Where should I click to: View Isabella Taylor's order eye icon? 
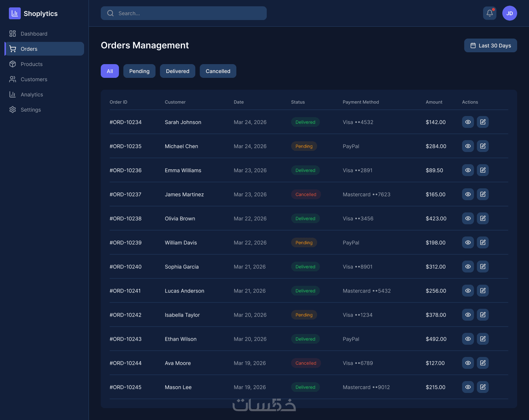(x=468, y=315)
